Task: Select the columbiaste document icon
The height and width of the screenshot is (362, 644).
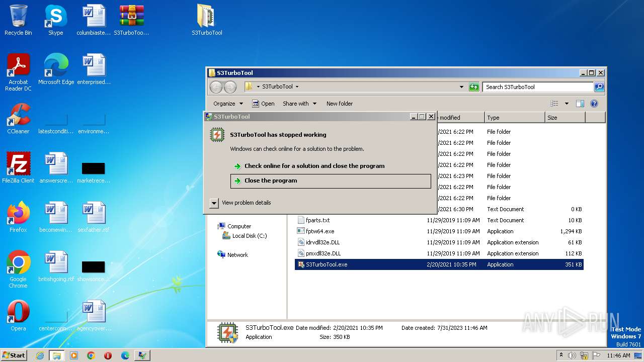Action: tap(94, 20)
